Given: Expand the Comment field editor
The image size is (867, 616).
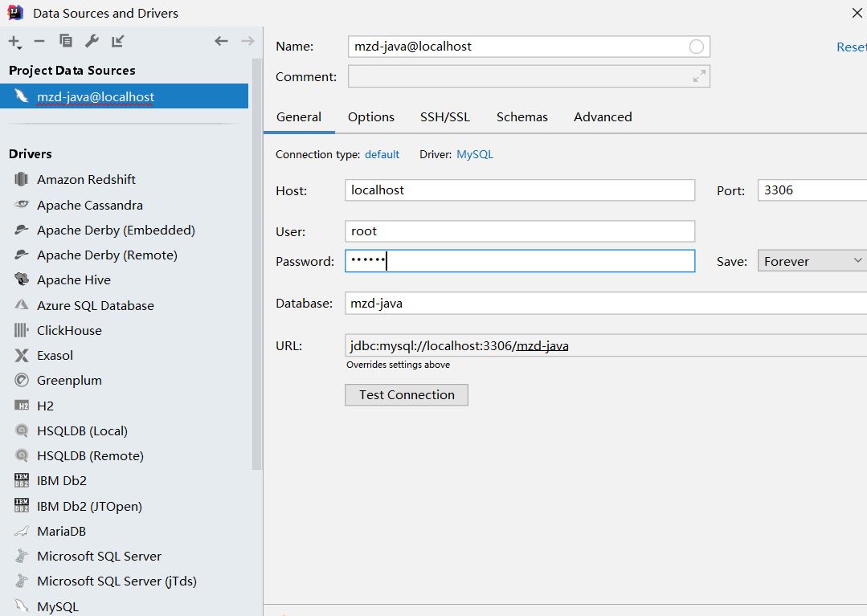Looking at the screenshot, I should click(x=699, y=76).
